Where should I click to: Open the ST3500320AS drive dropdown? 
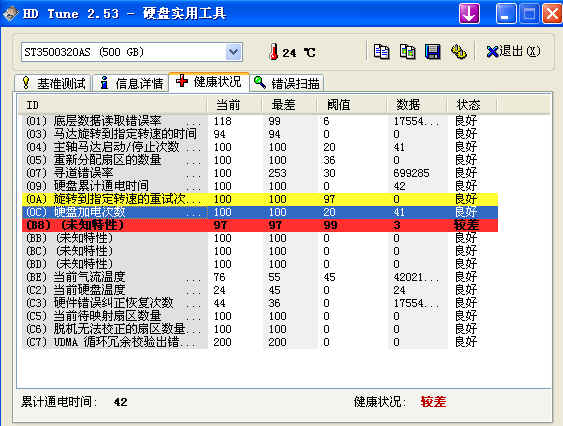tap(234, 52)
